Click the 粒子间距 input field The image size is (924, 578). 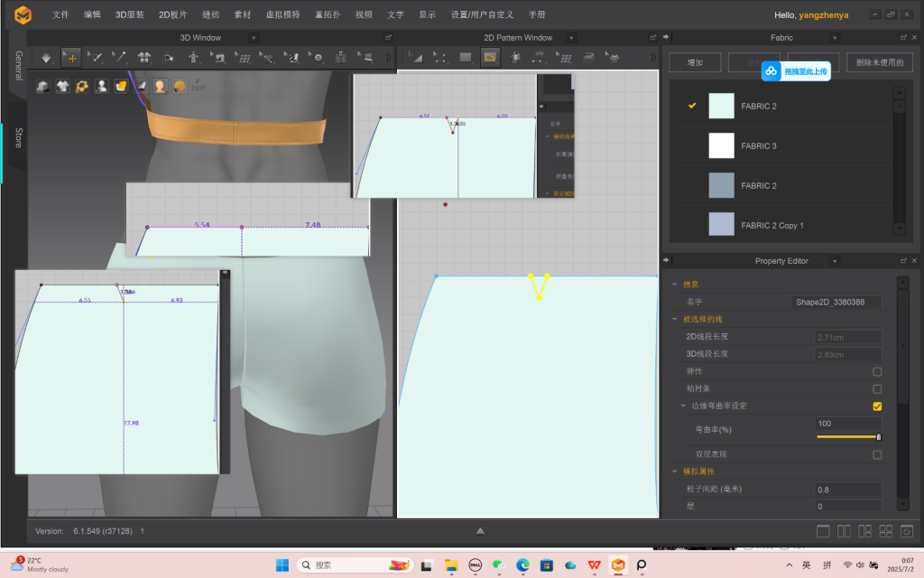848,489
